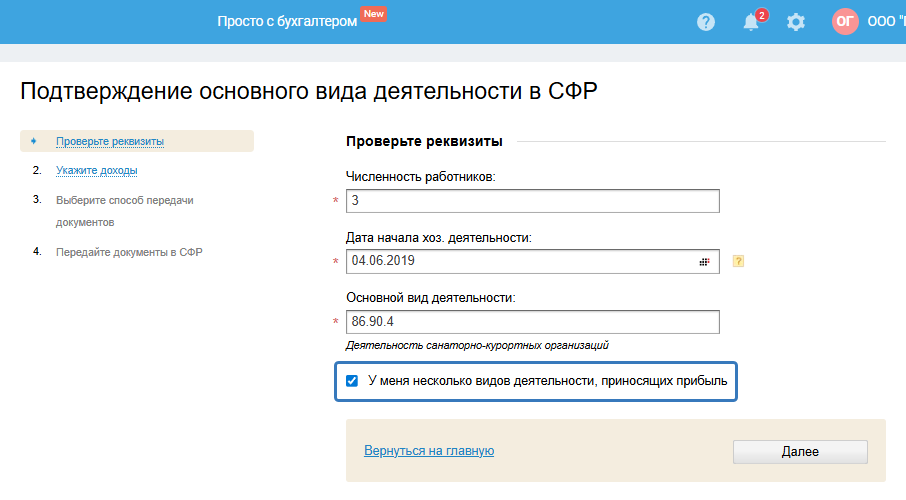Image resolution: width=906 pixels, height=500 pixels.
Task: Open the calendar picker in date field
Action: 704,261
